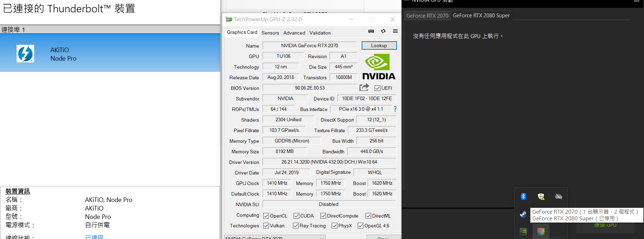Take a screenshot with GPU-Z camera icon

(371, 31)
